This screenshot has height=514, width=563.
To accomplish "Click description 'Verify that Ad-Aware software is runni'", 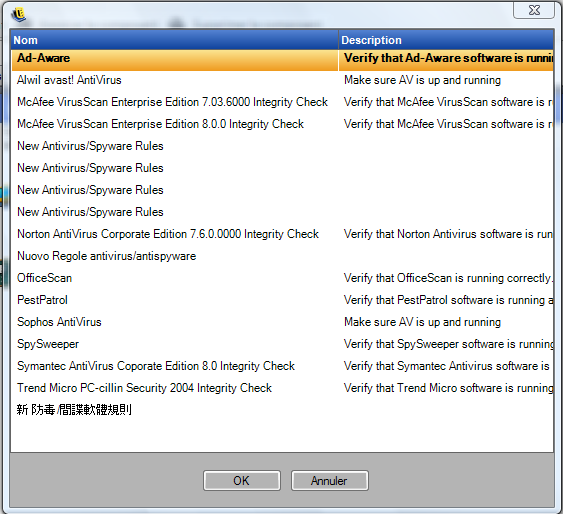I will 448,58.
